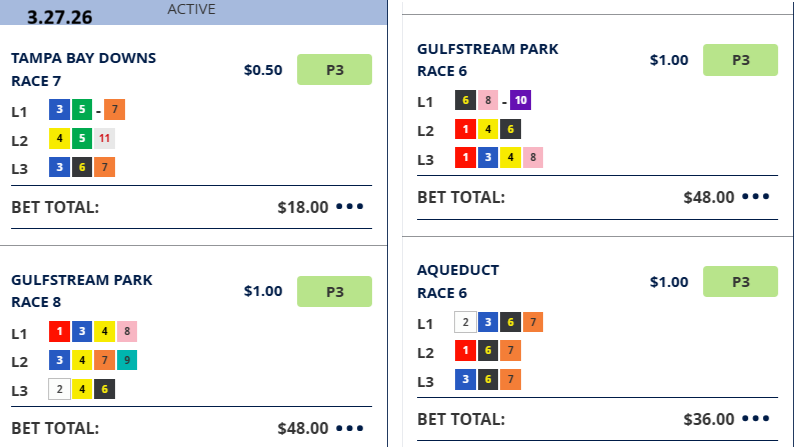Open options menu for Tampa Bay Downs bet

pos(350,207)
